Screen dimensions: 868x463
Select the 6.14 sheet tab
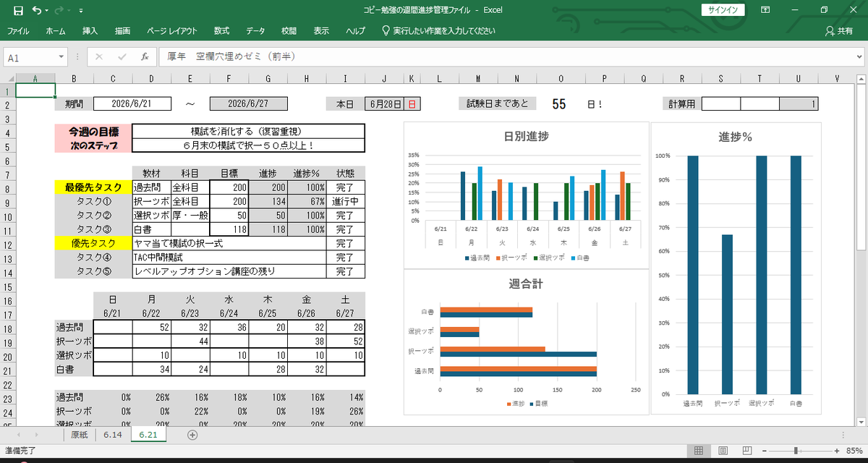tap(112, 435)
